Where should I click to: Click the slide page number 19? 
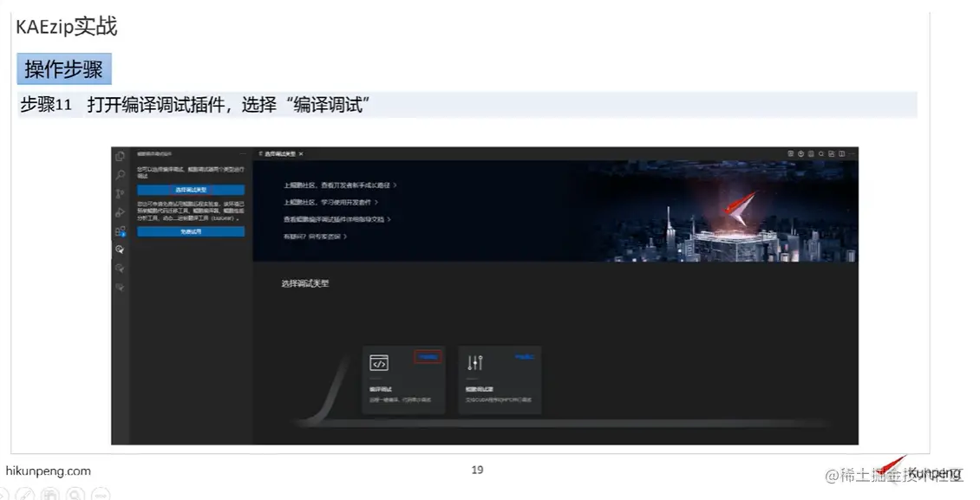point(478,470)
